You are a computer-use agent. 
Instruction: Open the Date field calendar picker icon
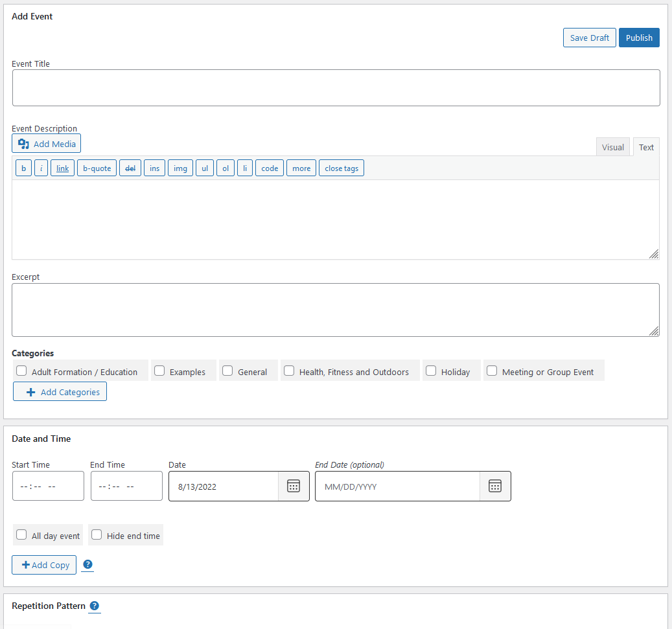tap(294, 486)
